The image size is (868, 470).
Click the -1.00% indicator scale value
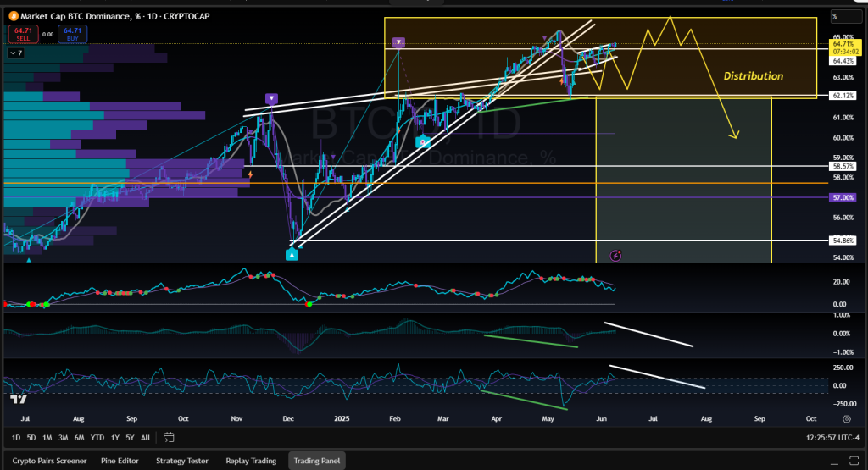[x=842, y=352]
